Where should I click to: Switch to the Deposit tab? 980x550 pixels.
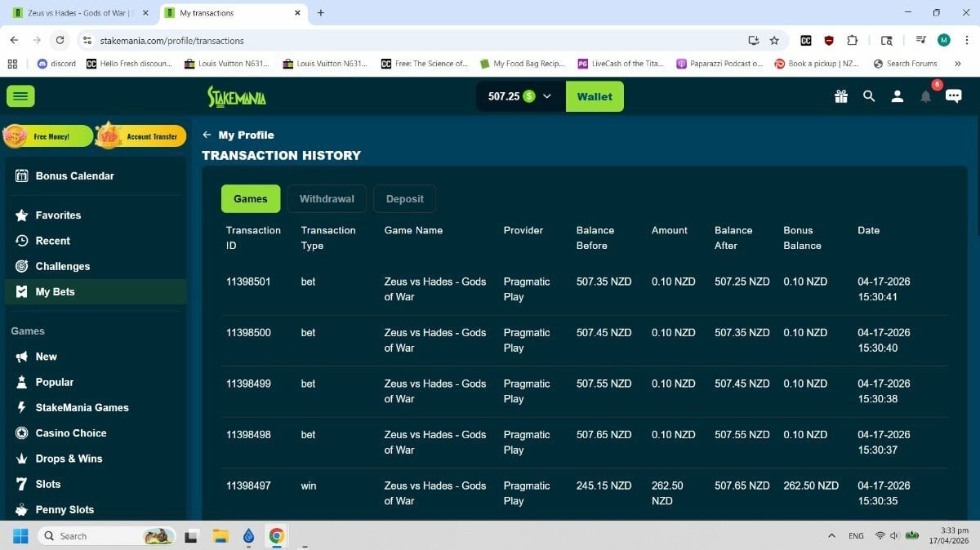404,198
